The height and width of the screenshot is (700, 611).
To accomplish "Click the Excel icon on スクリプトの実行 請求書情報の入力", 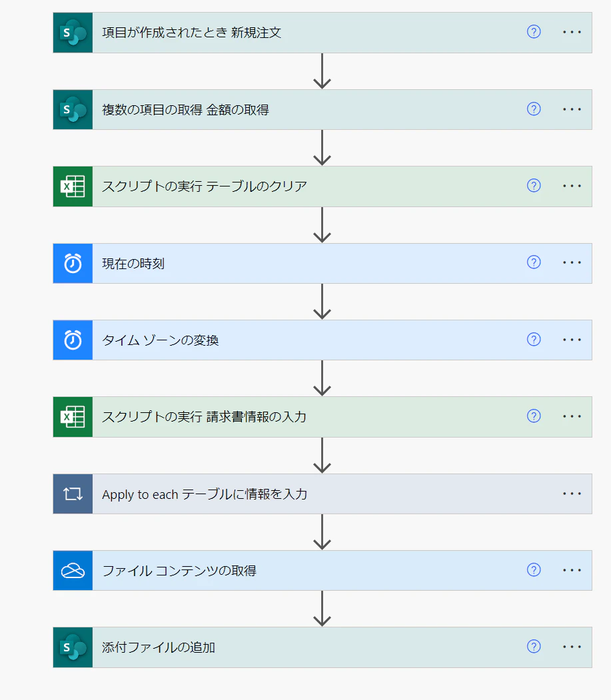I will coord(73,417).
